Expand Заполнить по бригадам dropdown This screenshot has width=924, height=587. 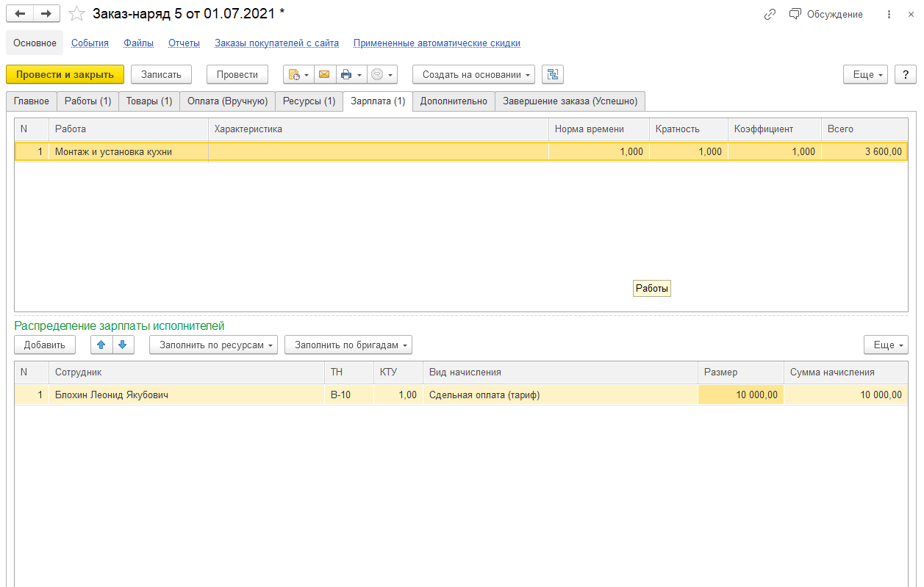pos(348,345)
